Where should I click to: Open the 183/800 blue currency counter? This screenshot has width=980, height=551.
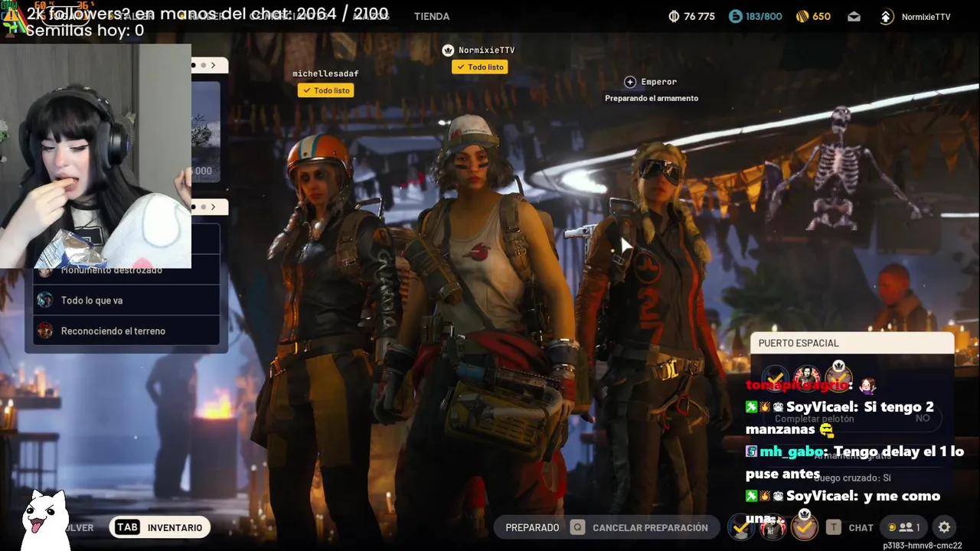click(755, 16)
